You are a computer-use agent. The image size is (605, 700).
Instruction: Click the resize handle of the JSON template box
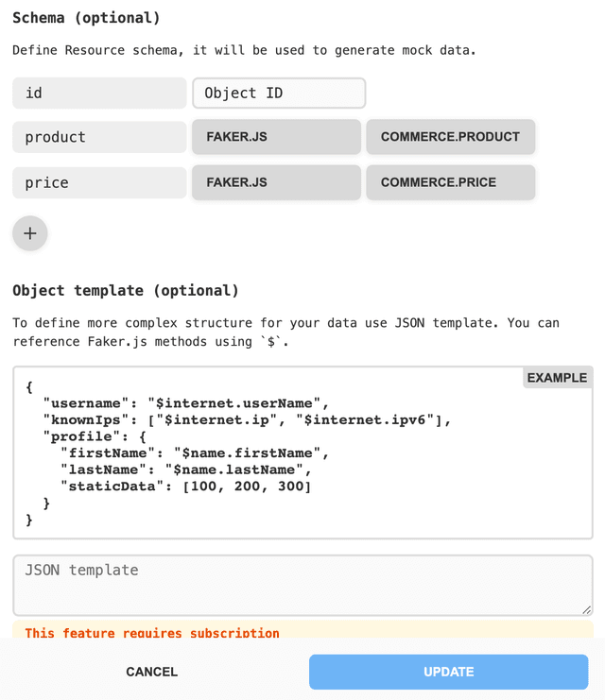coord(586,610)
